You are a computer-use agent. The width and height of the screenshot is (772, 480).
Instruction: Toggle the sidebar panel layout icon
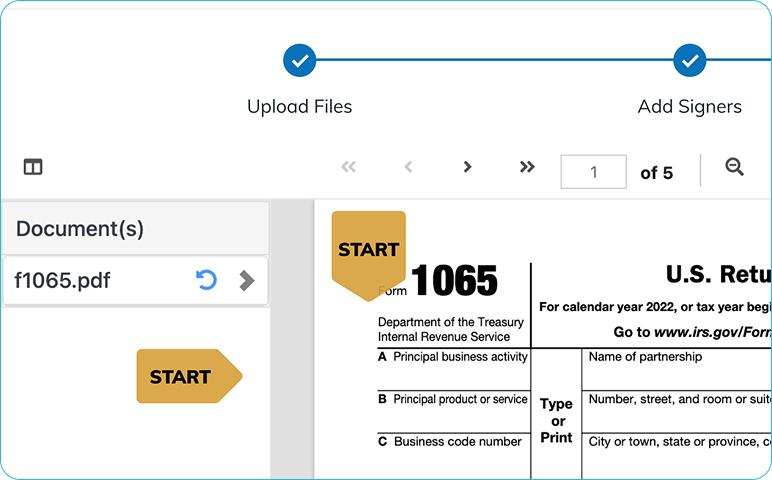[33, 167]
